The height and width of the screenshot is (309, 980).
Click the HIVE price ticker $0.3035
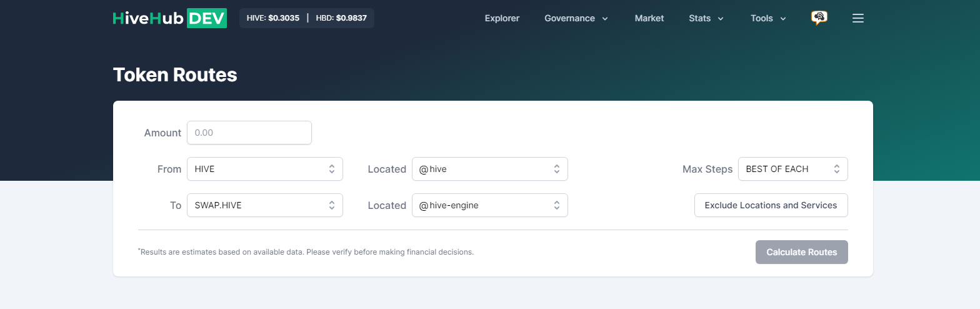pyautogui.click(x=273, y=18)
